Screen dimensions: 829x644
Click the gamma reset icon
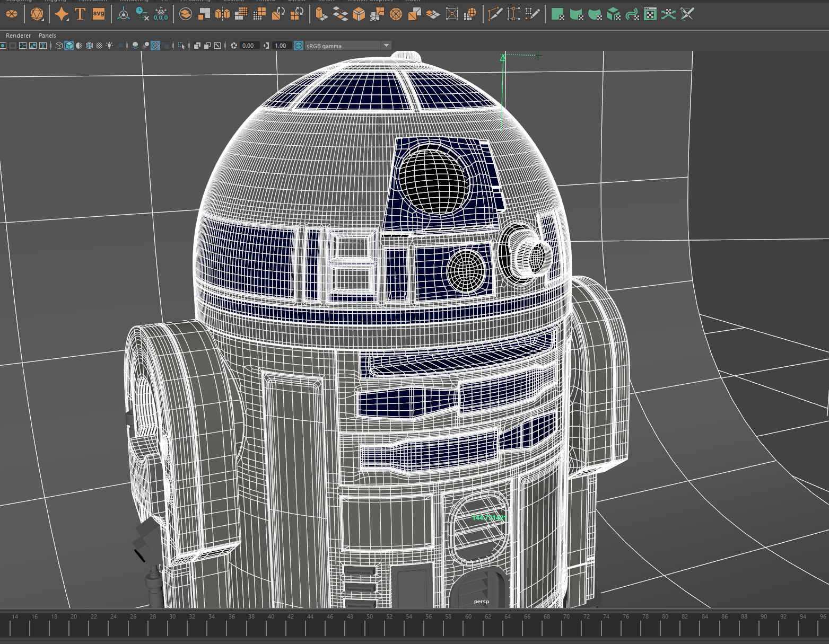(x=266, y=46)
